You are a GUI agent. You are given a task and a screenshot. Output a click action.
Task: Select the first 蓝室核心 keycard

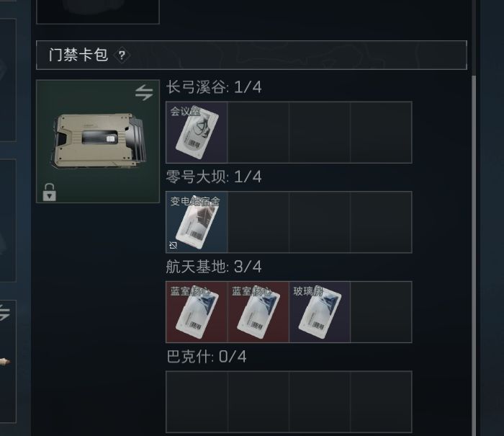197,312
